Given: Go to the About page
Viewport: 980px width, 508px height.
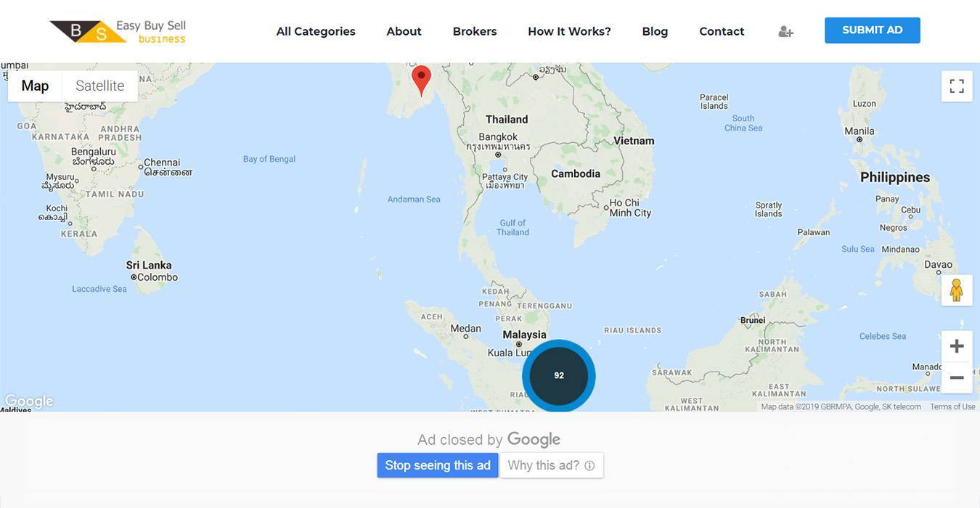Looking at the screenshot, I should tap(404, 31).
